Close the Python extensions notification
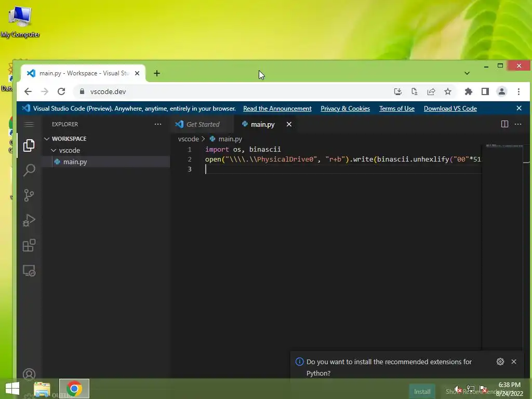Screen dimensions: 532x399 [514, 362]
